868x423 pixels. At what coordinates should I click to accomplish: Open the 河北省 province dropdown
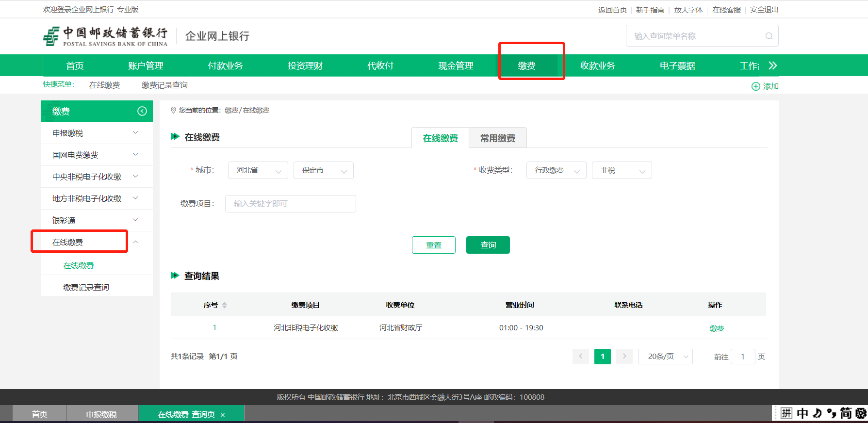click(x=258, y=170)
